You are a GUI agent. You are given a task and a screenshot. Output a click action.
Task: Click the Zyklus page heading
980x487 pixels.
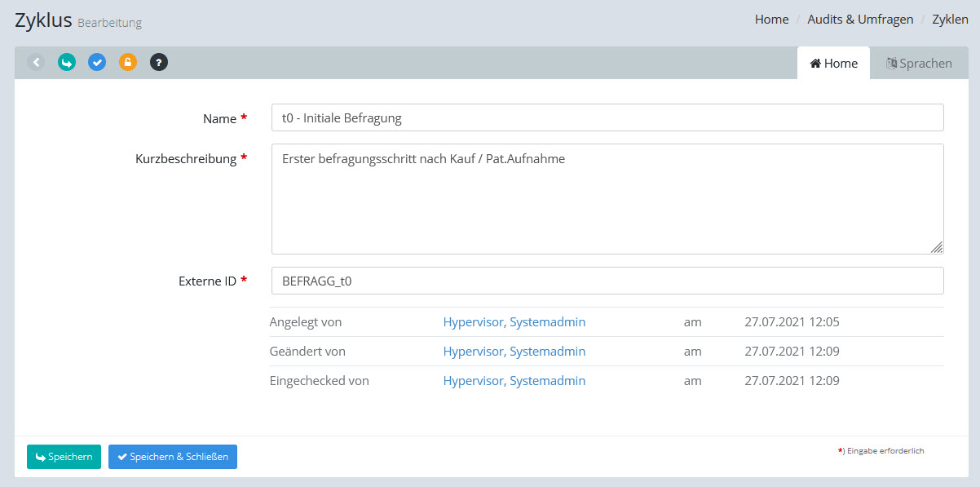click(x=43, y=20)
